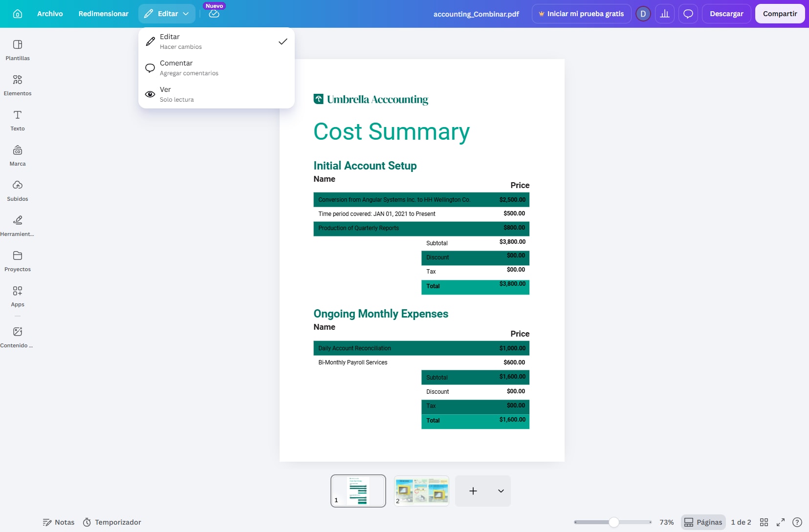
Task: Open the analytics bar chart icon
Action: 665,14
